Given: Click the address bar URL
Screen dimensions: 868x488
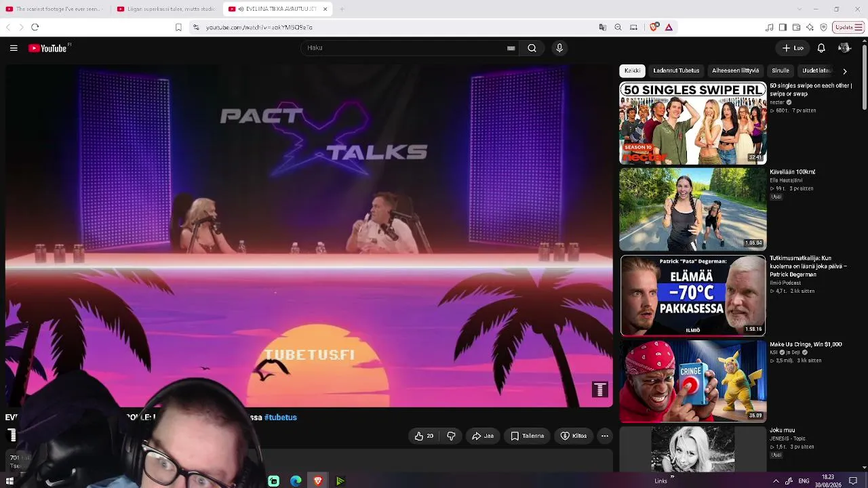Looking at the screenshot, I should [259, 27].
